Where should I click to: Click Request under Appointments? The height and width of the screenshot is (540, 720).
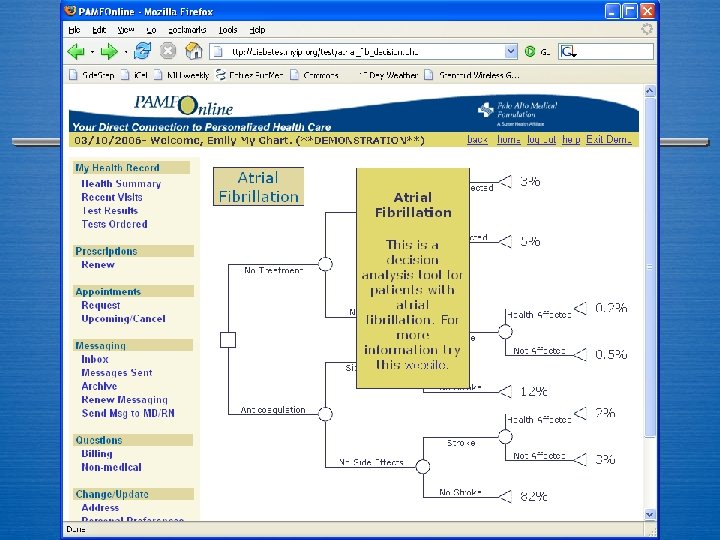pyautogui.click(x=101, y=305)
